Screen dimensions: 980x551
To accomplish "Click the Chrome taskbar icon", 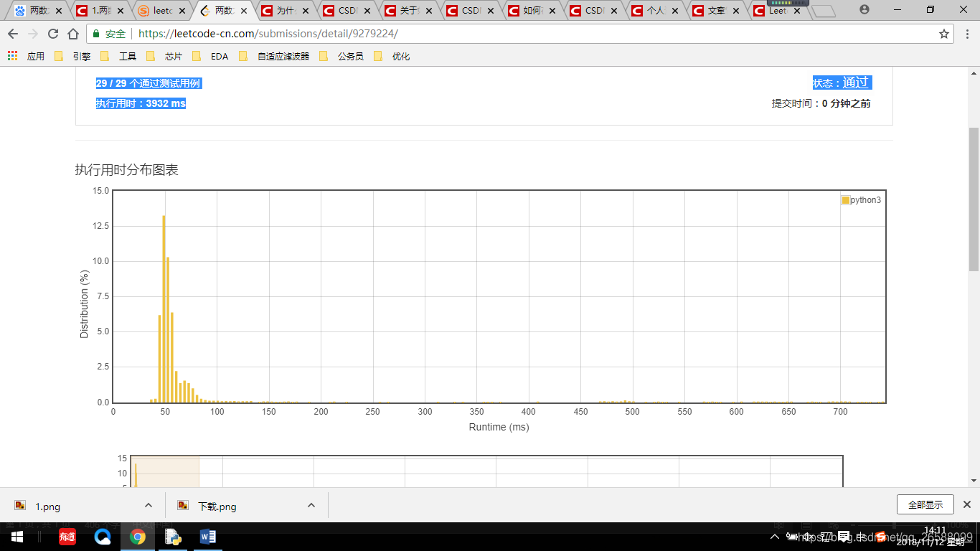I will 138,537.
